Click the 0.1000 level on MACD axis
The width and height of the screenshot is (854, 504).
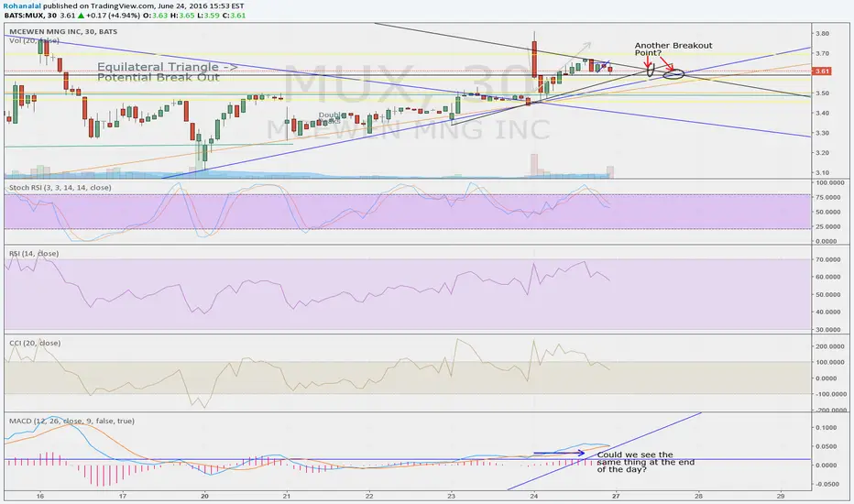point(827,427)
